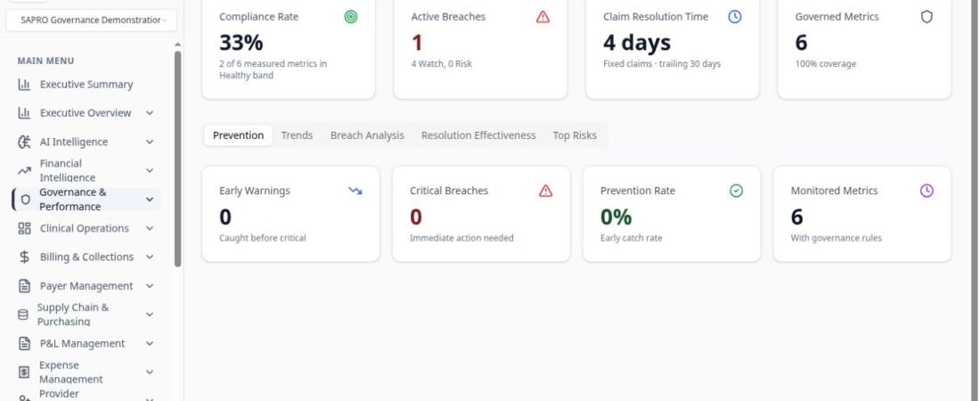Click the Claim Resolution Time clock icon
This screenshot has width=980, height=401.
[735, 17]
